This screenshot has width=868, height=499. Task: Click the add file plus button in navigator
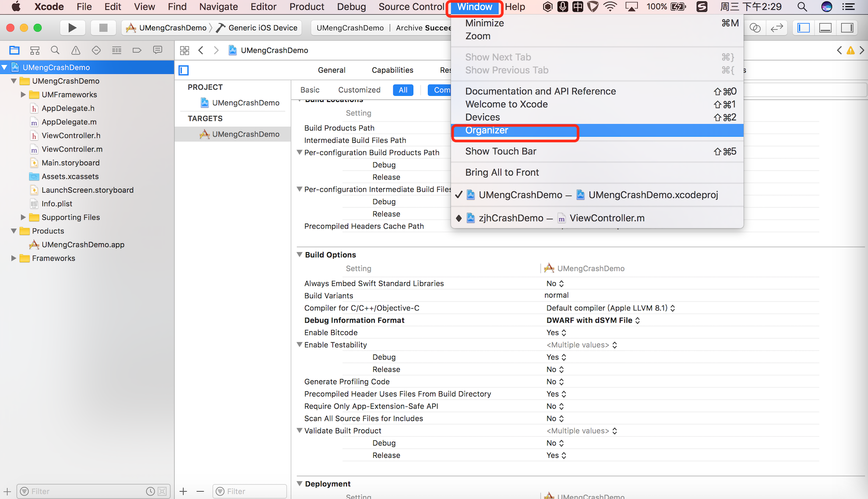7,492
